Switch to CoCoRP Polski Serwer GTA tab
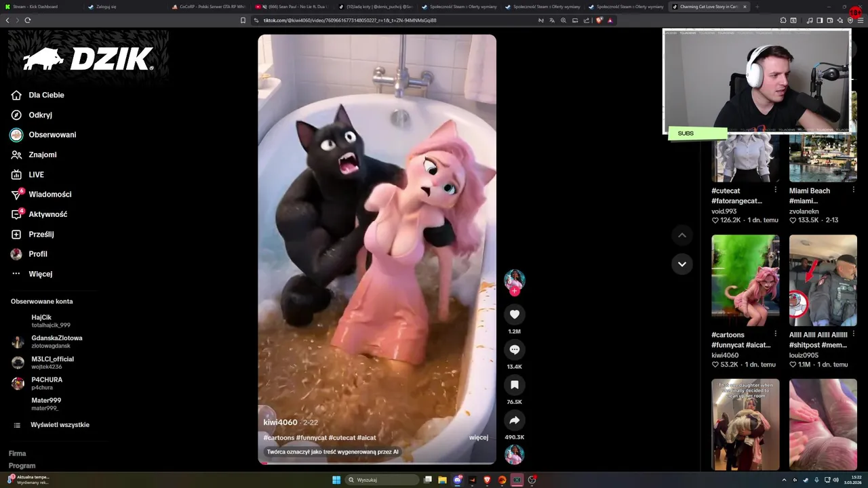The image size is (868, 488). [209, 6]
